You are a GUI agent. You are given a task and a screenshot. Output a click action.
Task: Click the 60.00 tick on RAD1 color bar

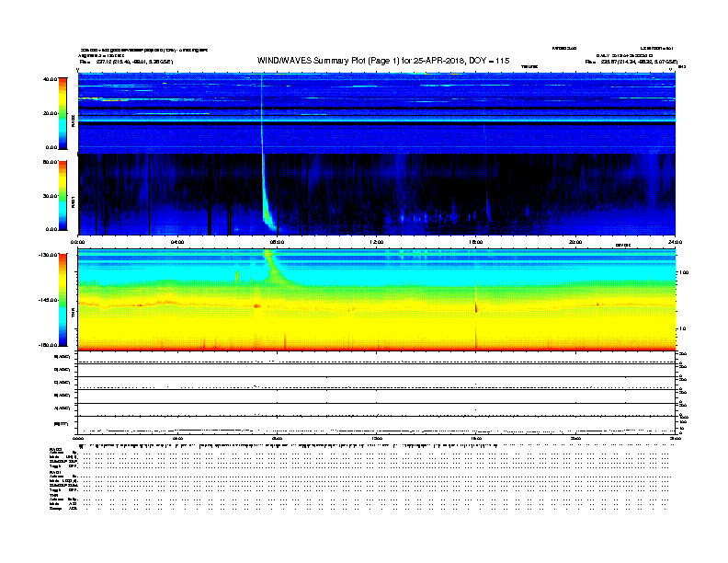(50, 162)
